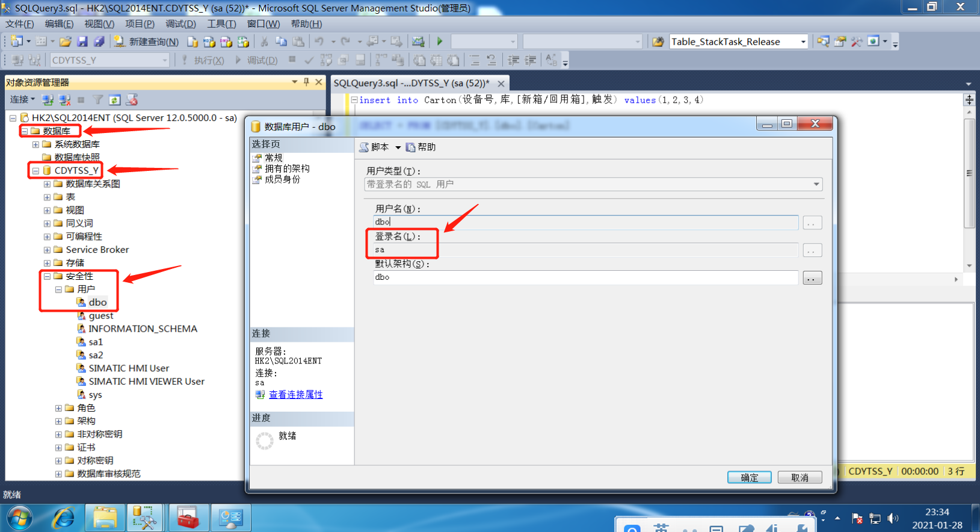This screenshot has width=980, height=532.
Task: Expand the 系统数据库 node
Action: pos(35,144)
